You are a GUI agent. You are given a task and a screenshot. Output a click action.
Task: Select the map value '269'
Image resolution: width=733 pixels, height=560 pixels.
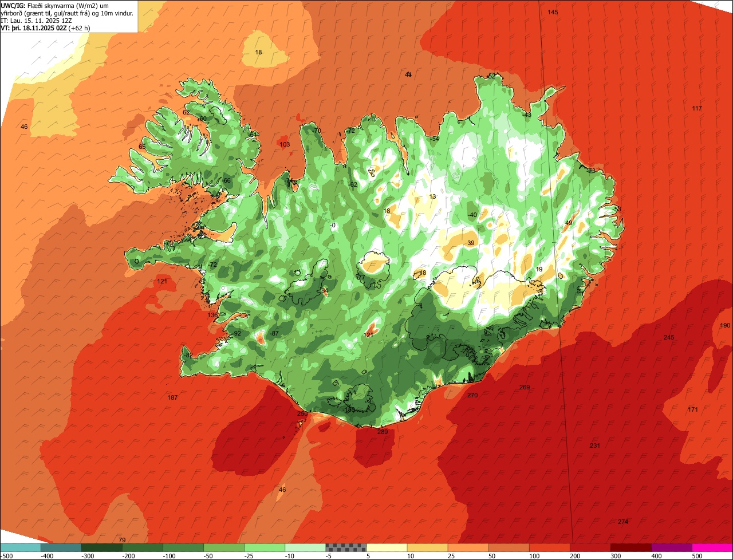tap(525, 387)
